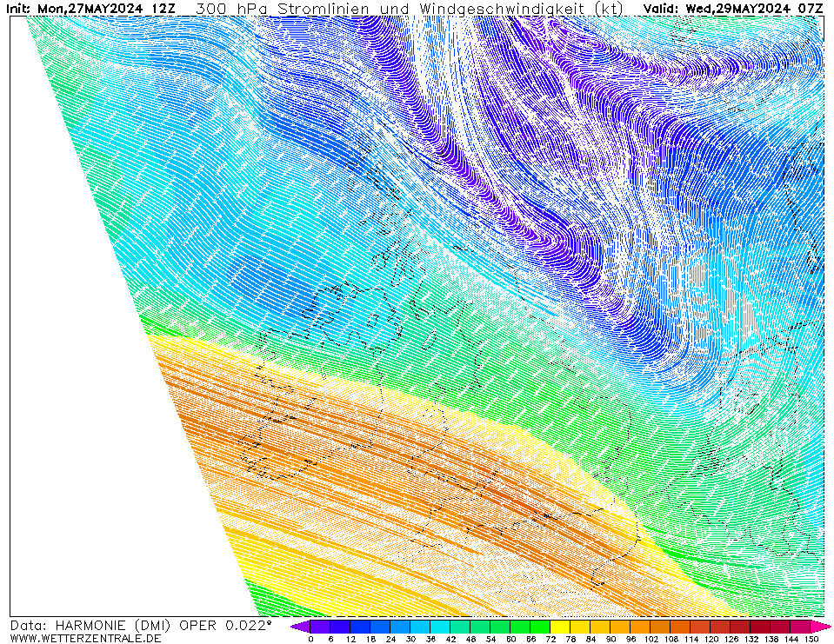Click the '30' label on the wind speed scale
This screenshot has height=644, width=834.
coord(410,639)
